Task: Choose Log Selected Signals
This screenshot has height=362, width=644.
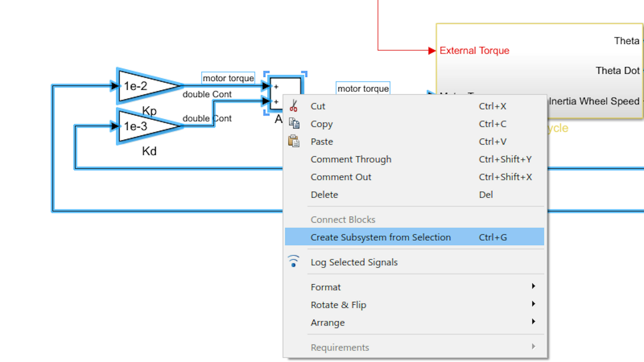Action: click(415, 262)
